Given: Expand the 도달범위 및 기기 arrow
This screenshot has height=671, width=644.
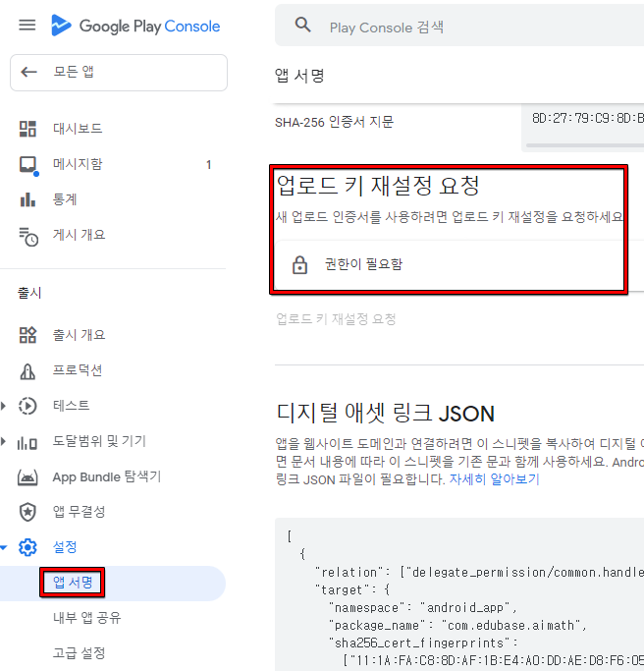Looking at the screenshot, I should pyautogui.click(x=3, y=441).
